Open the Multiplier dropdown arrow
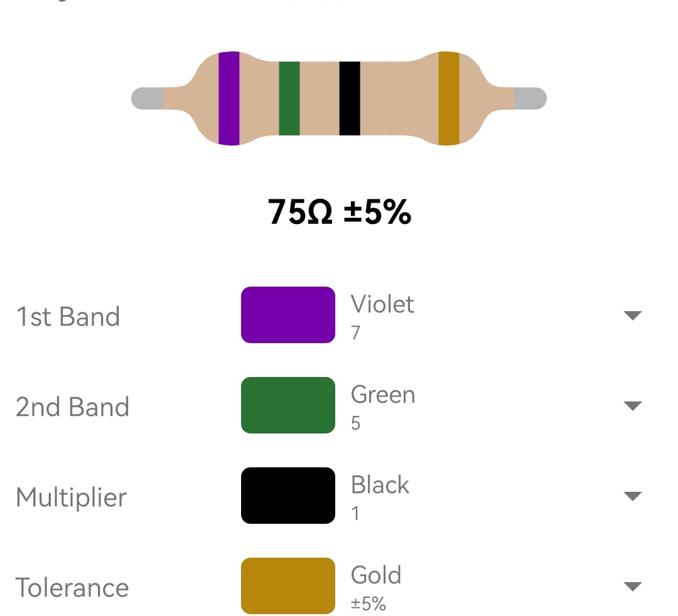 633,496
